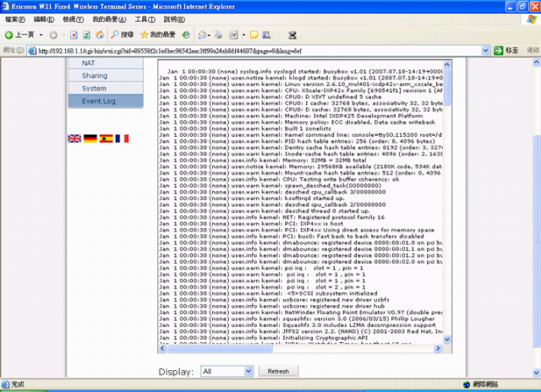Screen dimensions: 541x392
Task: Open the System sidebar page
Action: pos(106,88)
